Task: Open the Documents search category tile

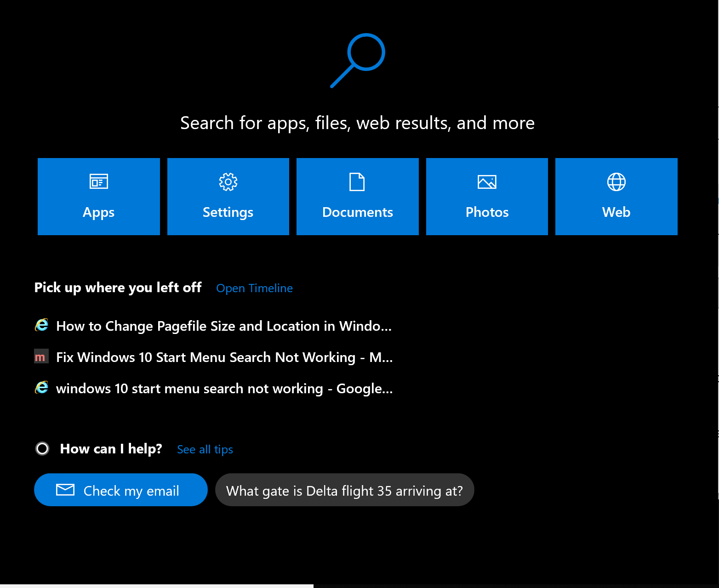Action: point(358,197)
